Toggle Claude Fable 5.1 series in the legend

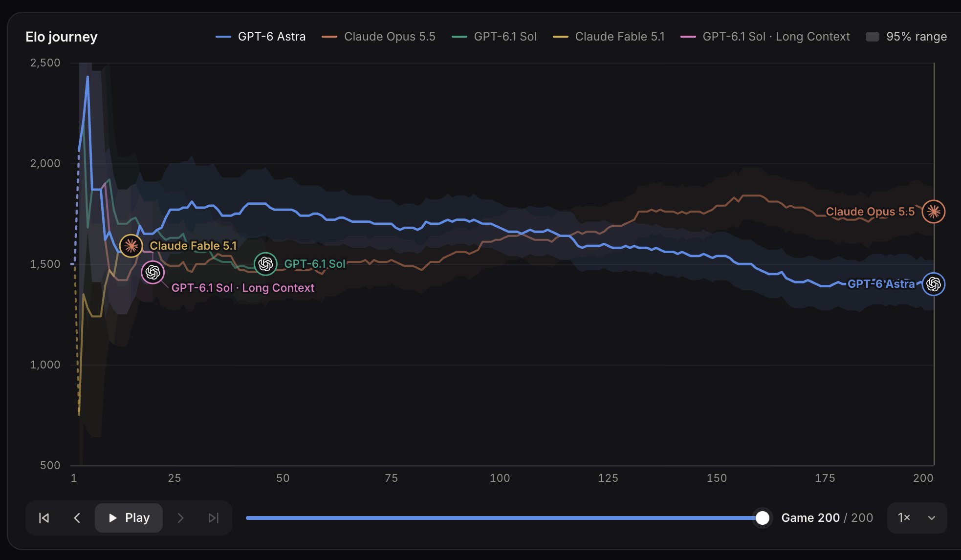point(609,37)
